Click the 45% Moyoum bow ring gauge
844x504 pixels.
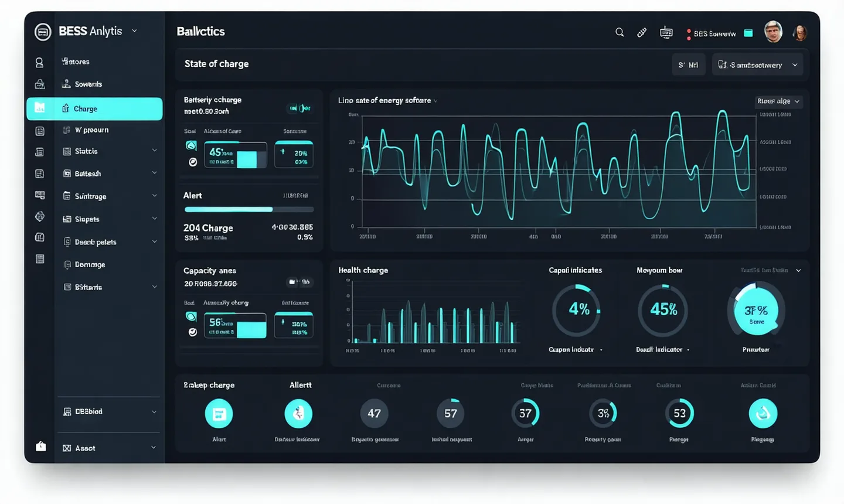(663, 310)
